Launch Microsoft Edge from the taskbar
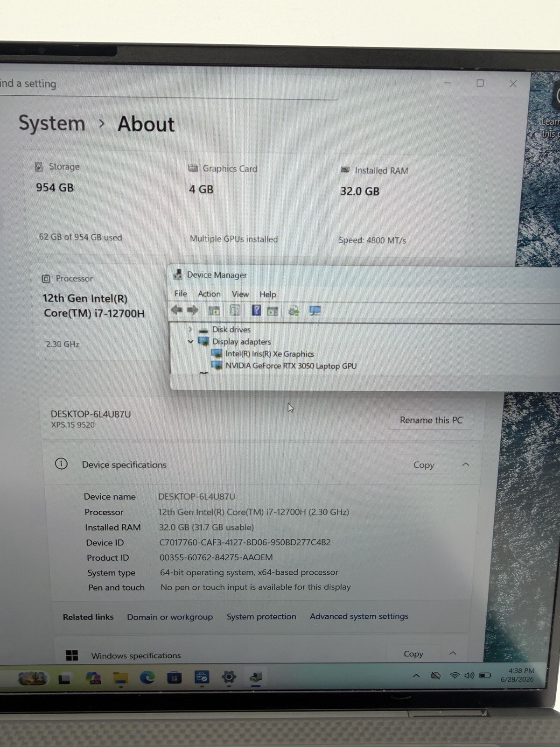The height and width of the screenshot is (747, 560). (x=147, y=677)
